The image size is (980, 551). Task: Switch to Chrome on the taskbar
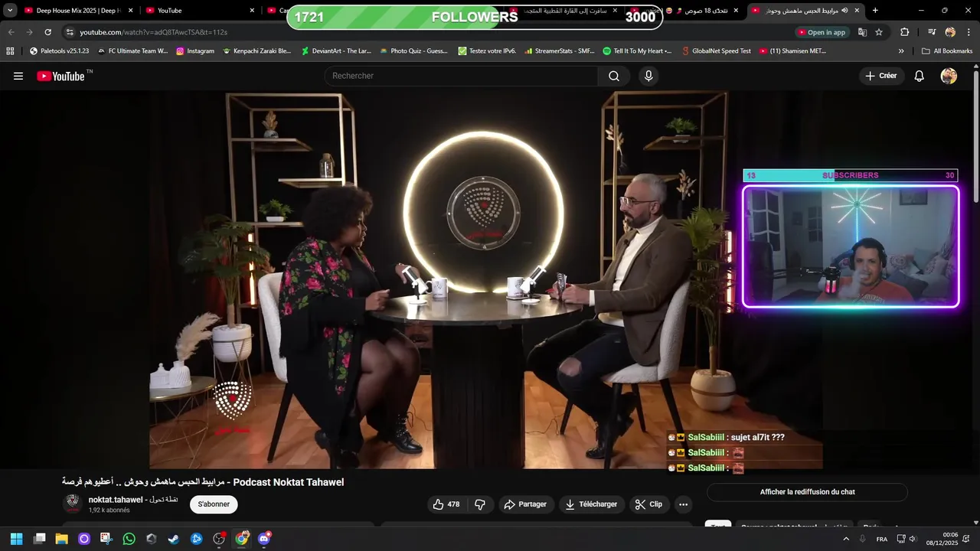coord(241,539)
